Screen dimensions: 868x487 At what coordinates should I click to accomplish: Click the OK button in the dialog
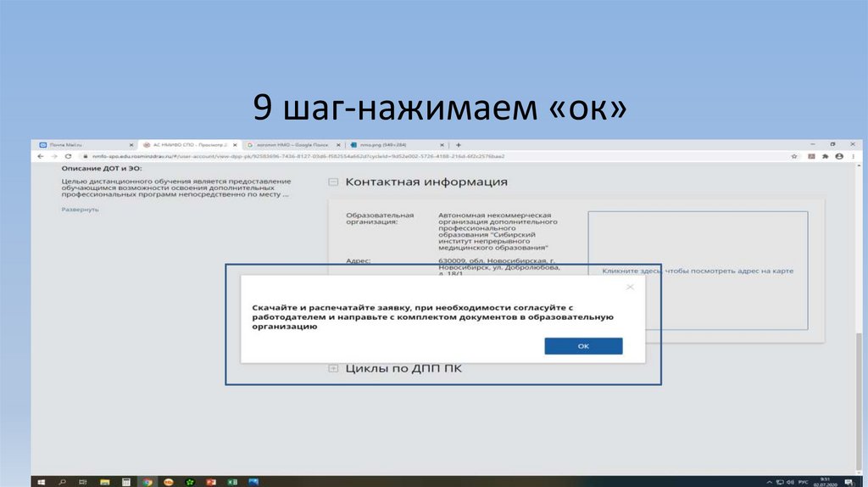coord(583,345)
